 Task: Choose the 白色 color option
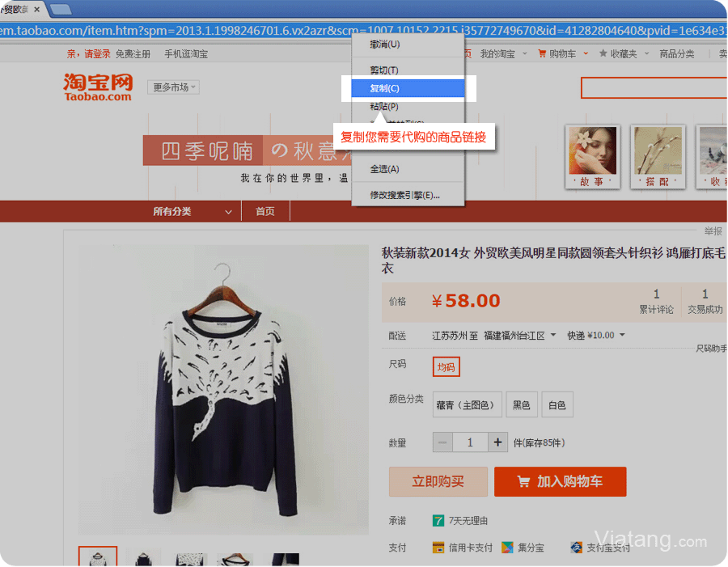tap(557, 405)
